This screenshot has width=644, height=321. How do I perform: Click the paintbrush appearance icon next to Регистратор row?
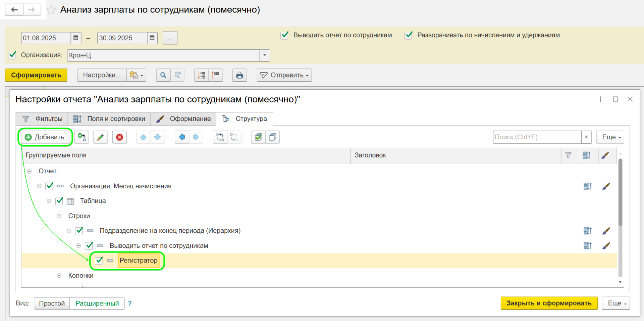(x=606, y=261)
